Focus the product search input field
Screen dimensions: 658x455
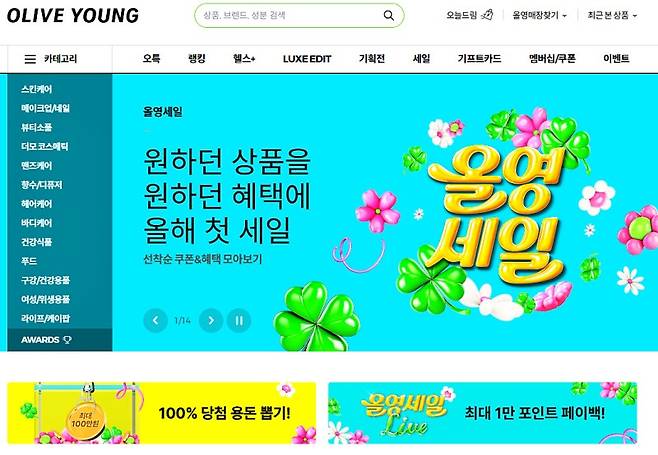point(292,16)
